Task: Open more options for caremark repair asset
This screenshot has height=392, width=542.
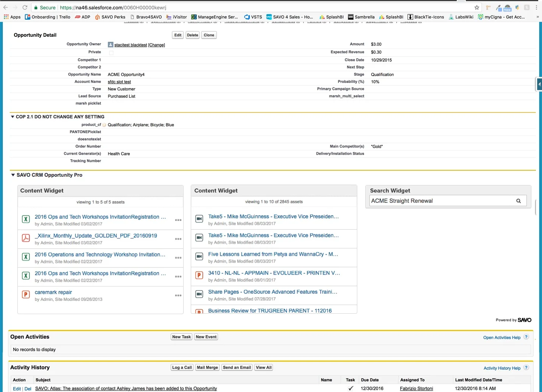Action: point(178,296)
